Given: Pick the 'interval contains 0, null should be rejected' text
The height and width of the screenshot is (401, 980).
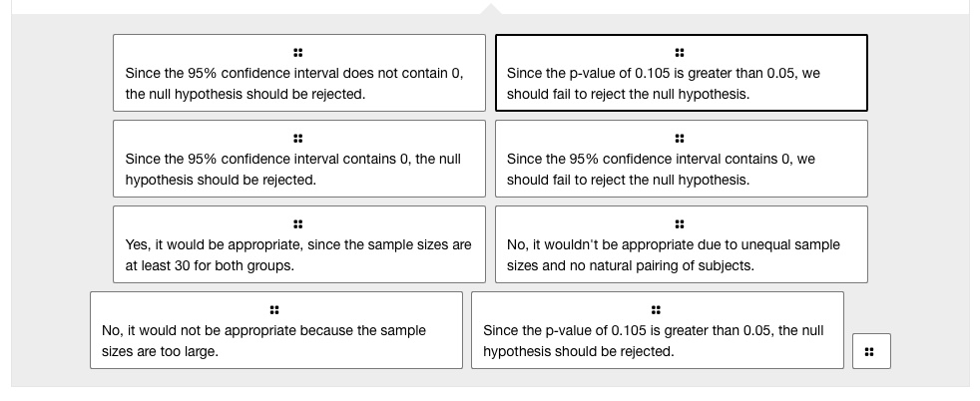Looking at the screenshot, I should click(x=292, y=170).
